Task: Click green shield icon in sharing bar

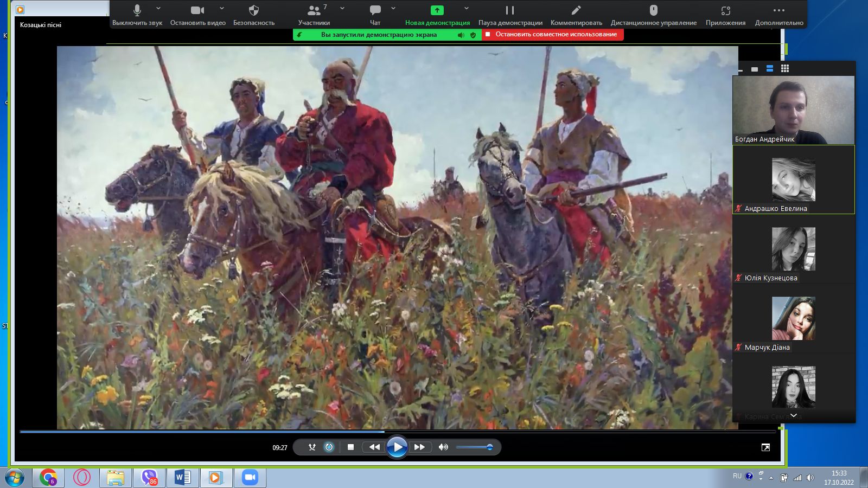Action: point(473,35)
